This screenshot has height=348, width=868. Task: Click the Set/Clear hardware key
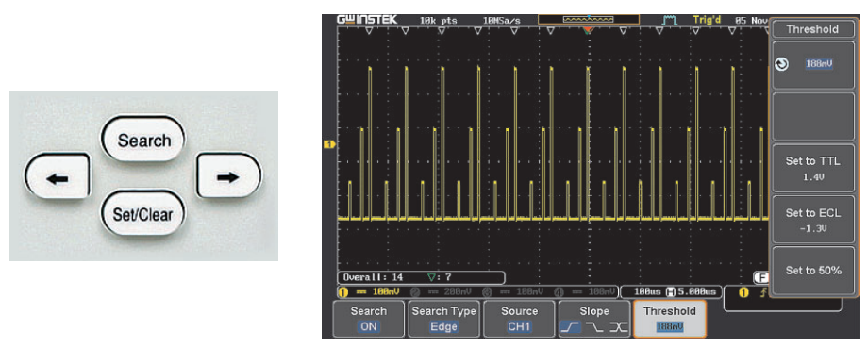142,213
